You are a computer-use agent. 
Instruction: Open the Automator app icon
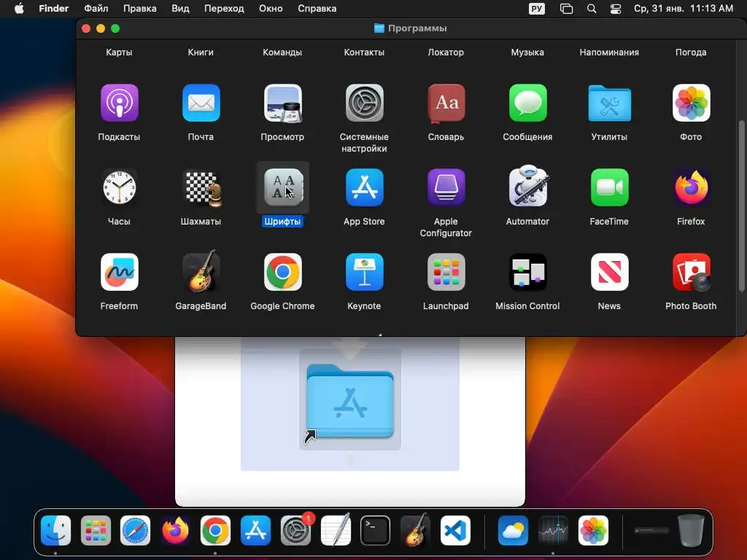[528, 186]
